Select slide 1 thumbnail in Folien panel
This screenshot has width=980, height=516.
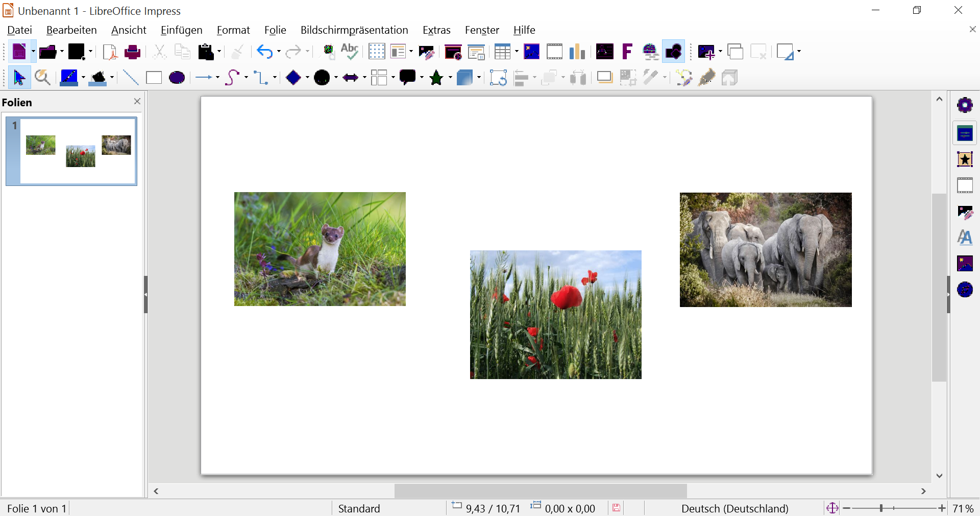tap(71, 151)
